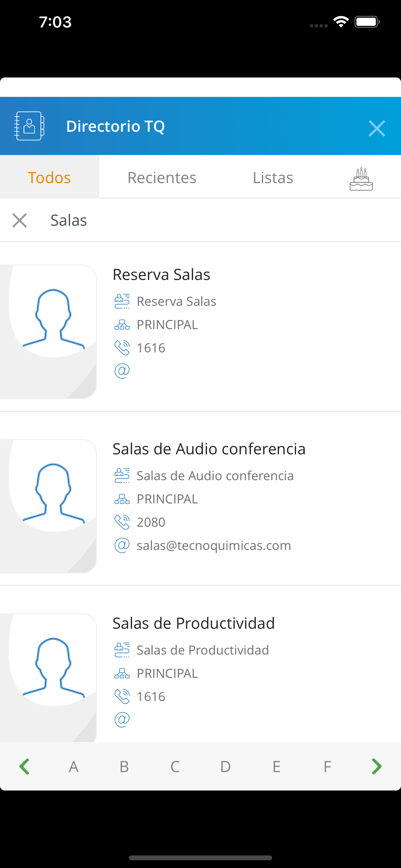This screenshot has height=868, width=401.
Task: Open email link salas@tecnoquimicas.com
Action: pos(214,545)
